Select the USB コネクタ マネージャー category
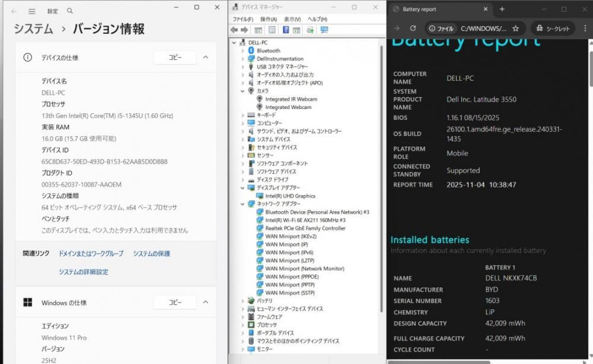 282,67
